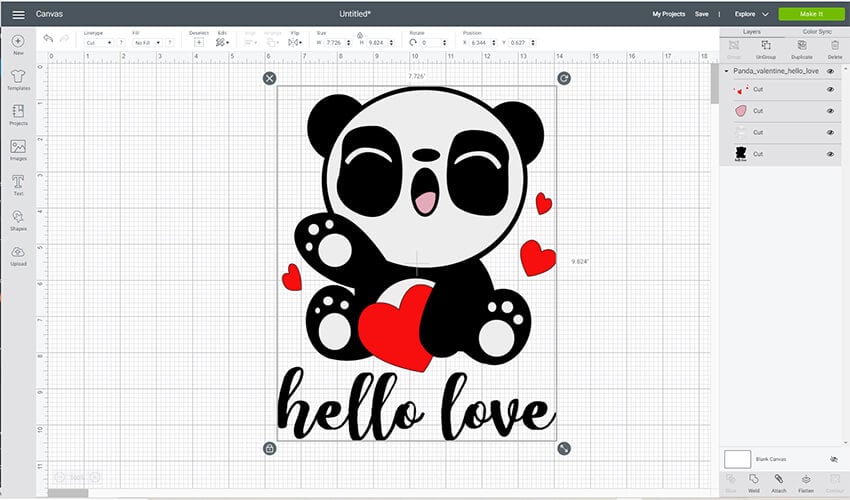
Task: Open the Edit dropdown
Action: (x=222, y=42)
